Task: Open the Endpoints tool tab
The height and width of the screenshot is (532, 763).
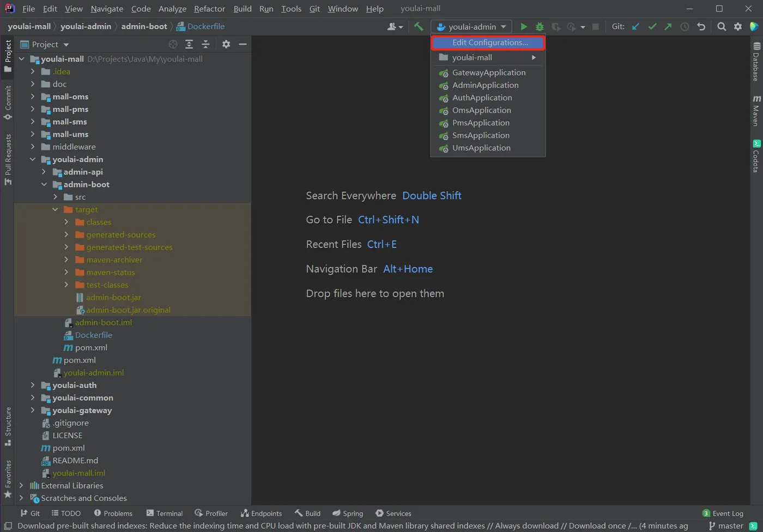Action: [x=261, y=513]
